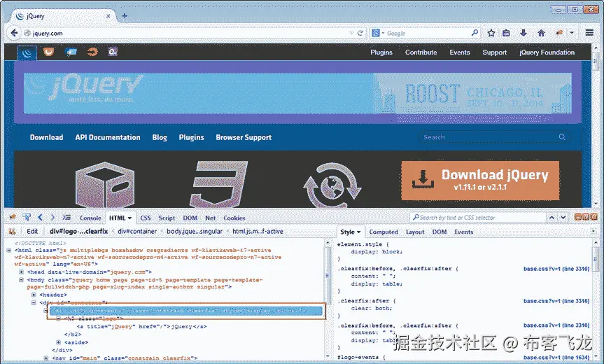Switch to the CSS panel tab
The image size is (604, 364).
coord(145,218)
